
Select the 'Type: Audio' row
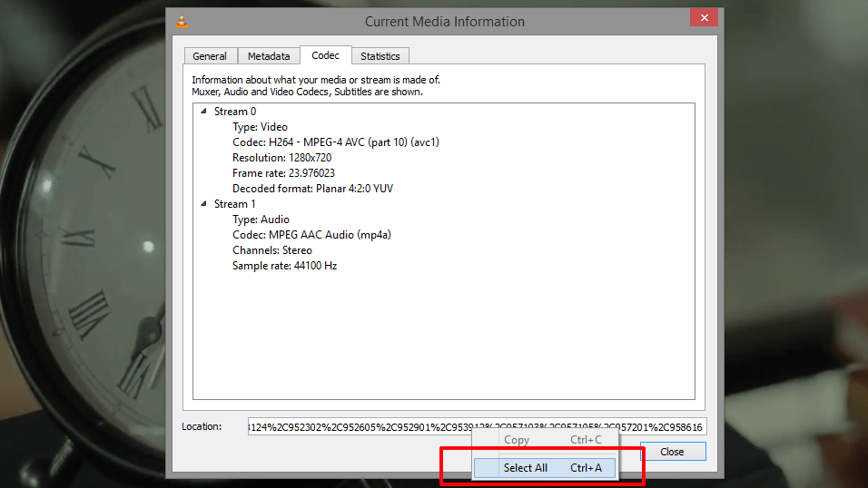[x=261, y=220]
